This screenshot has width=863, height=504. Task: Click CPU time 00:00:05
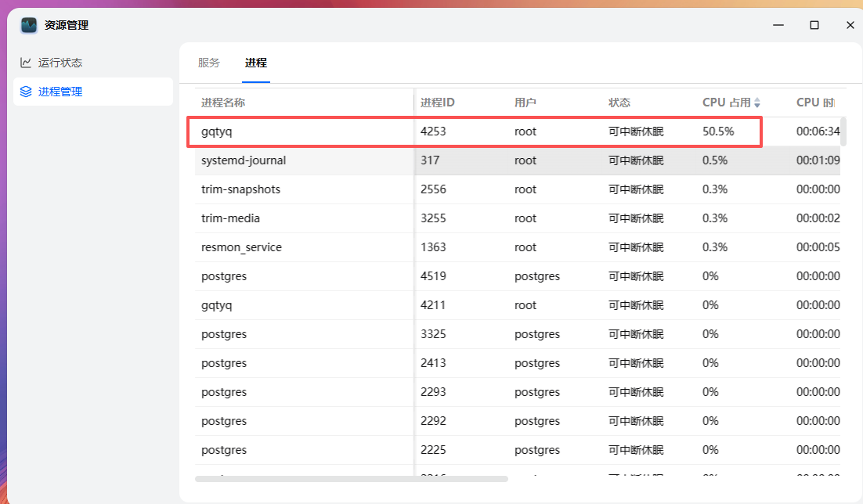click(x=818, y=247)
